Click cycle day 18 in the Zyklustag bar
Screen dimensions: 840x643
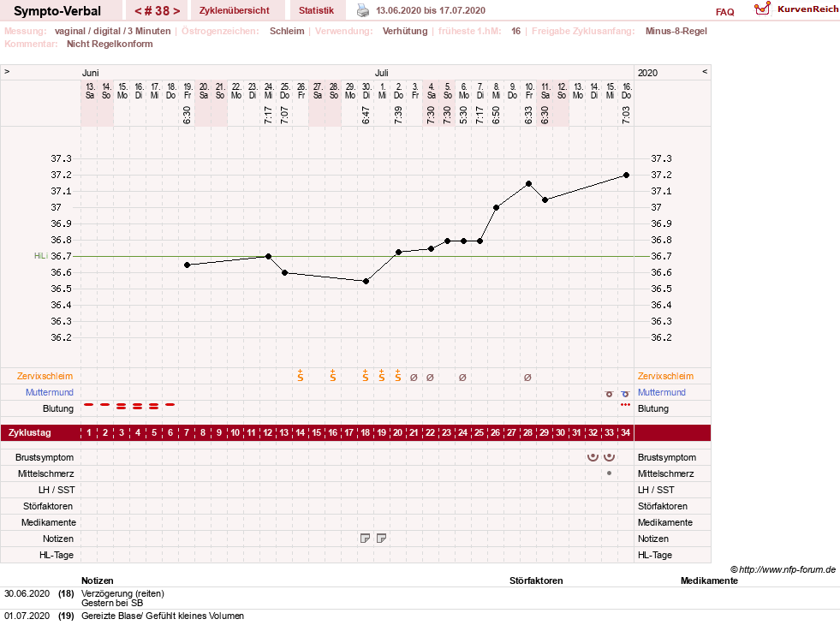coord(366,432)
